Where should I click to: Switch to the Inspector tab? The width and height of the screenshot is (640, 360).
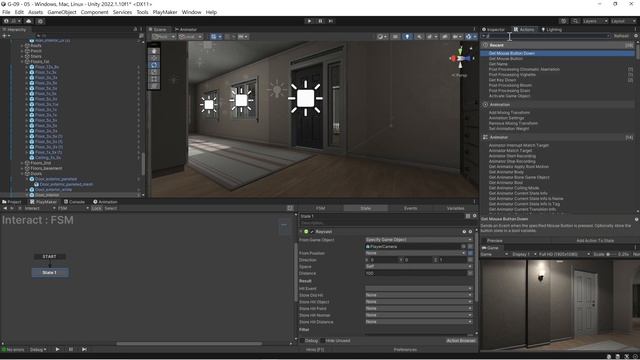[x=493, y=29]
